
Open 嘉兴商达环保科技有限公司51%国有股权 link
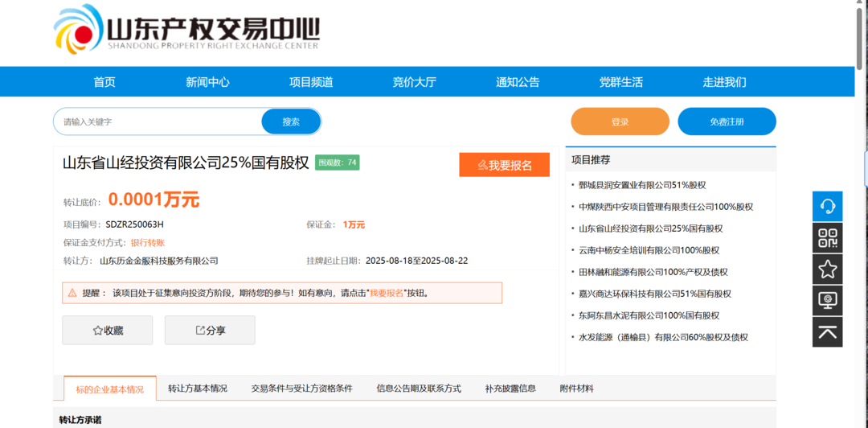point(655,294)
